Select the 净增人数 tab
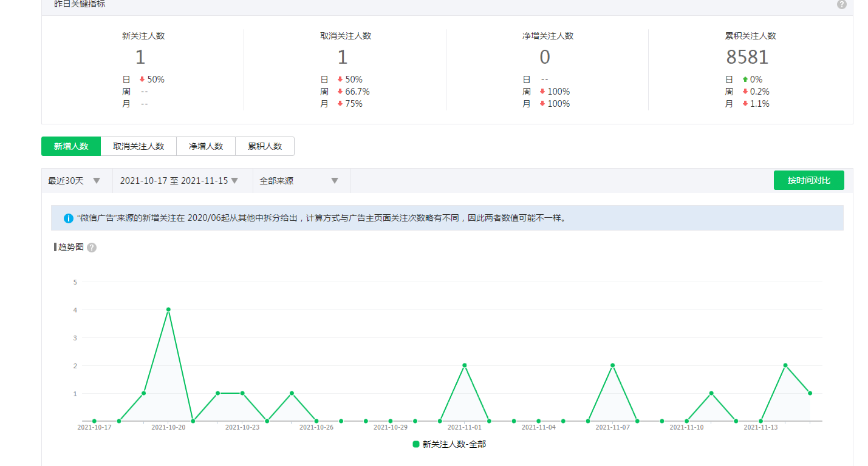This screenshot has height=466, width=868. (206, 146)
